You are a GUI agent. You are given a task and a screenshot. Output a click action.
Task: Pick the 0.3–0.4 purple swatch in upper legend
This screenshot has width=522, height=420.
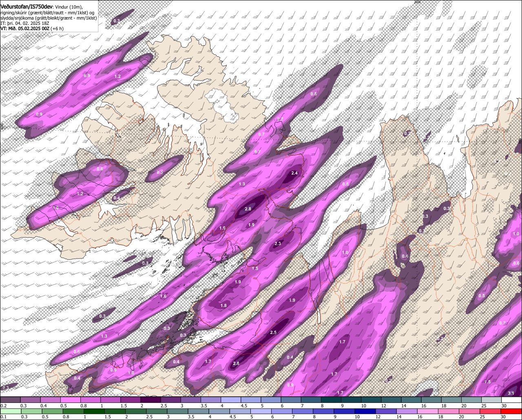click(x=30, y=400)
